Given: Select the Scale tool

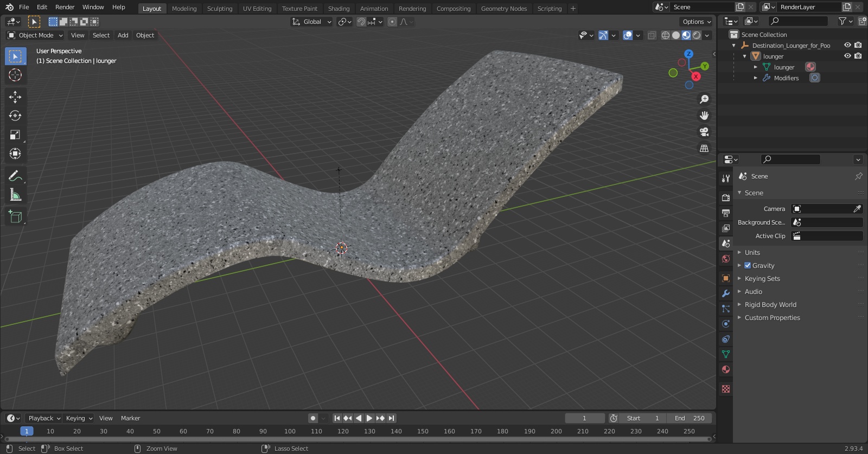Looking at the screenshot, I should tap(15, 135).
